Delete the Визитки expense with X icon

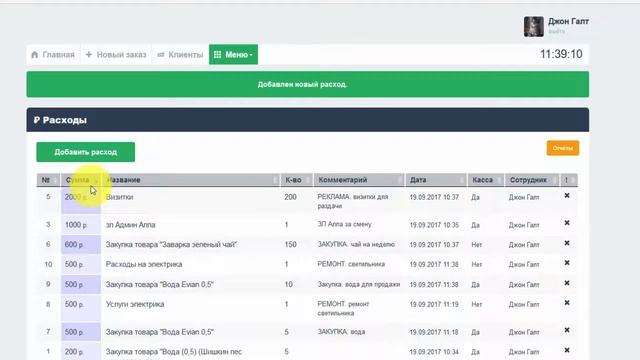(x=567, y=196)
